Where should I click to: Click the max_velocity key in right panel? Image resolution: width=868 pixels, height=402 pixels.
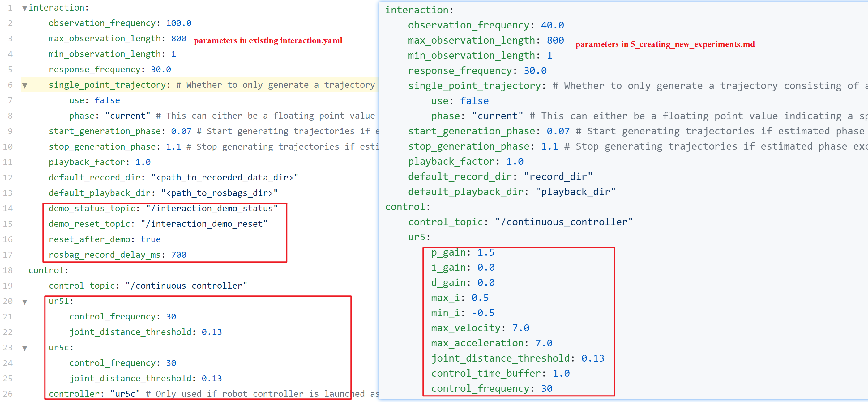(x=466, y=328)
